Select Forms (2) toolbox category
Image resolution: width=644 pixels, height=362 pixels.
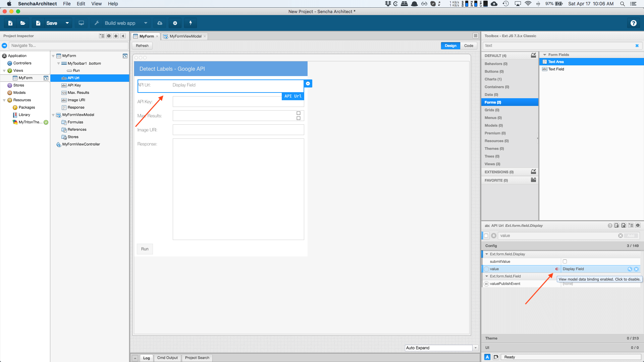510,102
